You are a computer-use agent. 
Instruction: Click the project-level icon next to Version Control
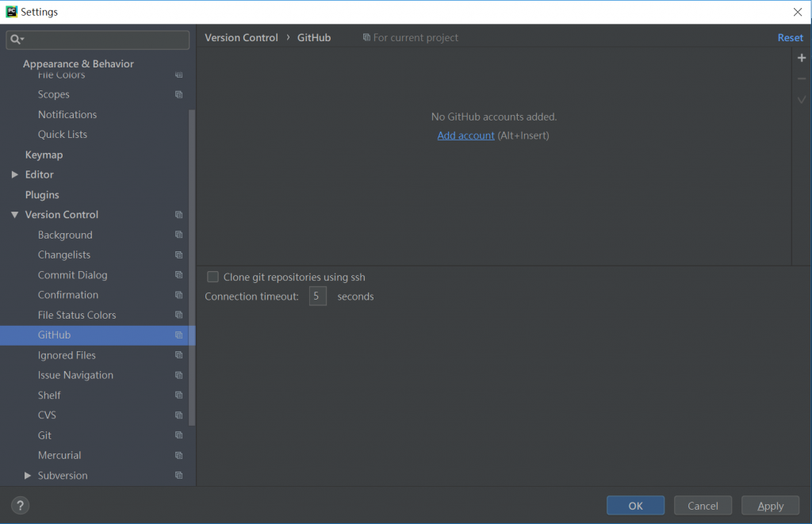pos(178,214)
